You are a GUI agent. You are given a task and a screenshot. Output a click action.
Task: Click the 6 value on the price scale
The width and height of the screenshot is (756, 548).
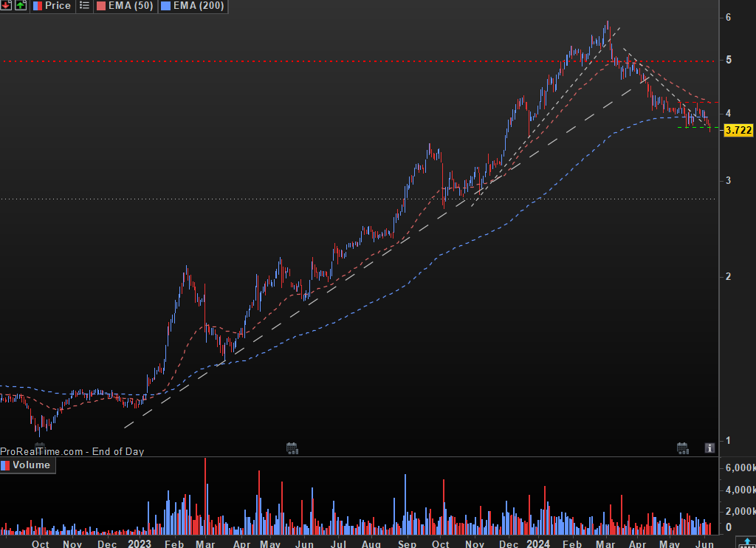coord(728,18)
